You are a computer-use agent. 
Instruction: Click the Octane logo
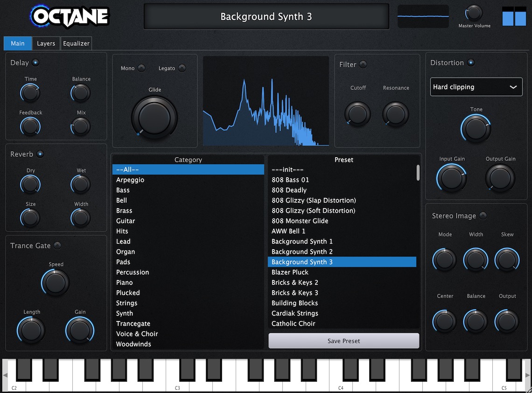[x=69, y=16]
